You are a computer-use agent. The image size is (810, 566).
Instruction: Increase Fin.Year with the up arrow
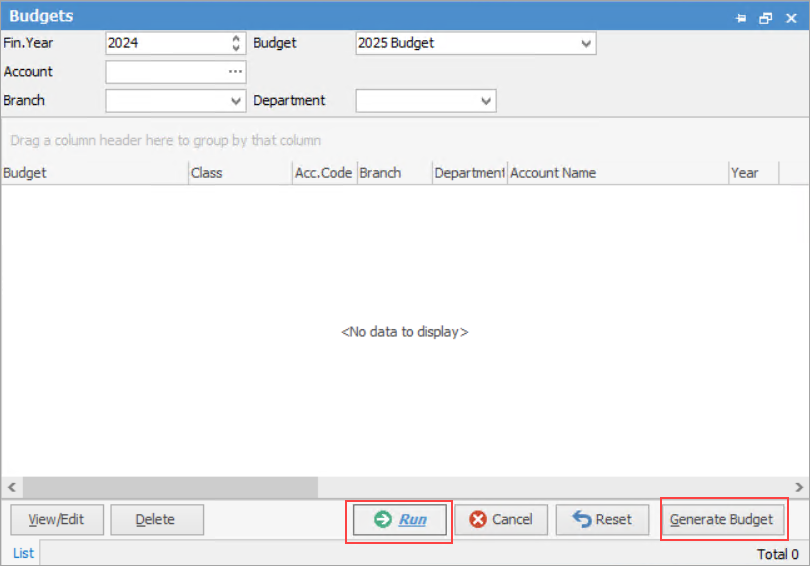[236, 38]
